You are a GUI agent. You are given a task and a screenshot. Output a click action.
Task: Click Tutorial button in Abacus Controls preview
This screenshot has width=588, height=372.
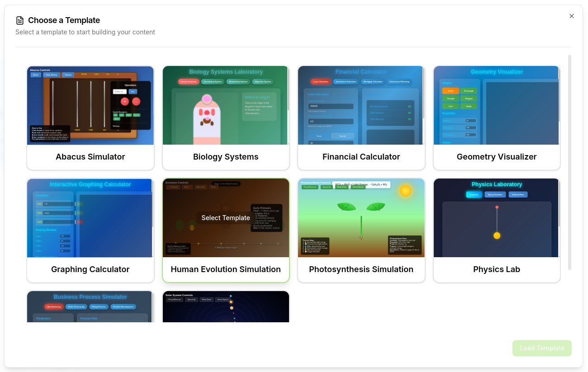pyautogui.click(x=68, y=75)
